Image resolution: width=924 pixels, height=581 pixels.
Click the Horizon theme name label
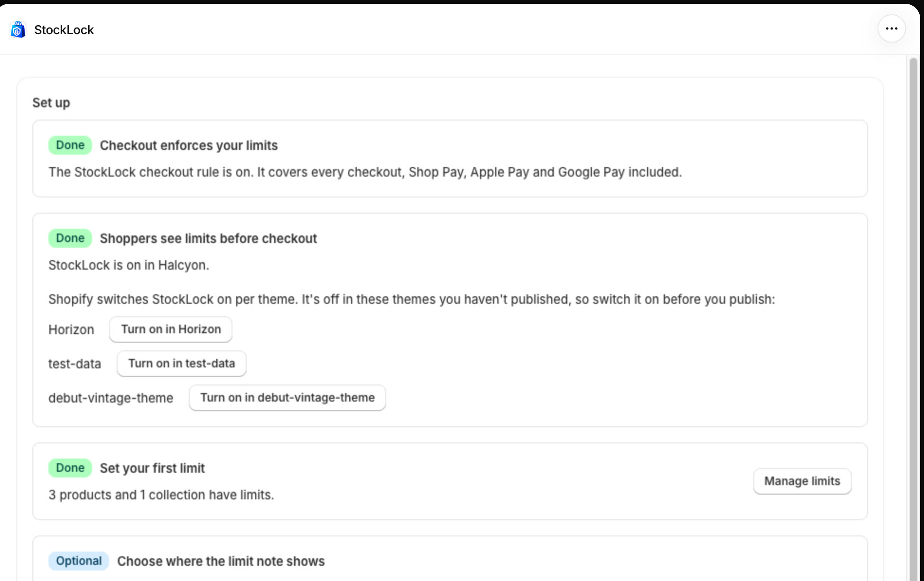(71, 329)
